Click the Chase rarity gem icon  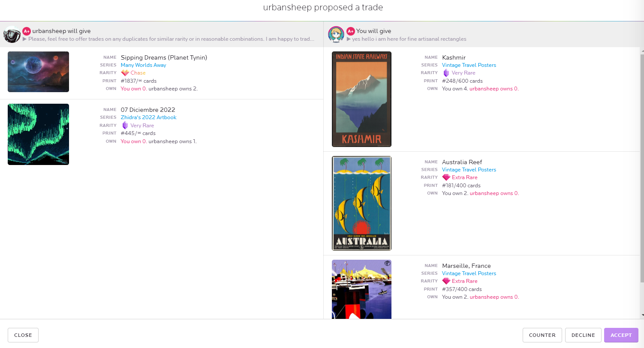pyautogui.click(x=125, y=73)
